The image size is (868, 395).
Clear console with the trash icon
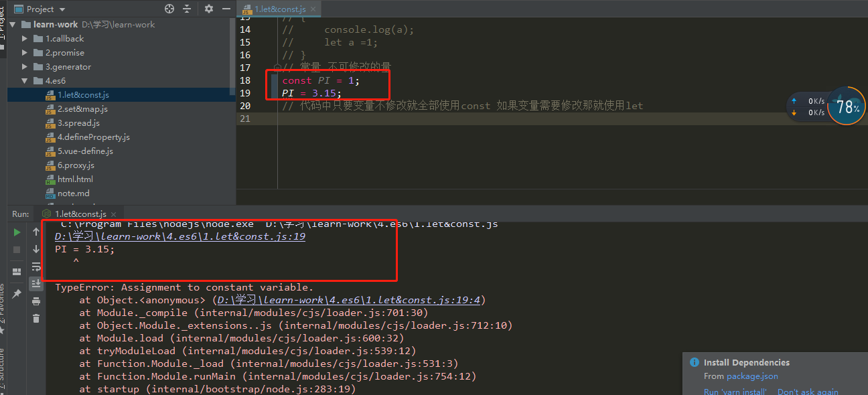[36, 319]
